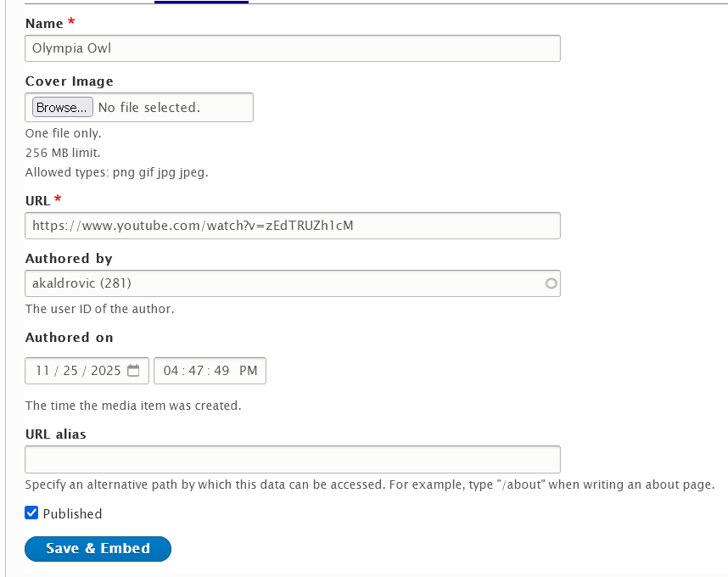Click the empty URL alias input field
Screen dimensions: 728x577
(x=292, y=459)
